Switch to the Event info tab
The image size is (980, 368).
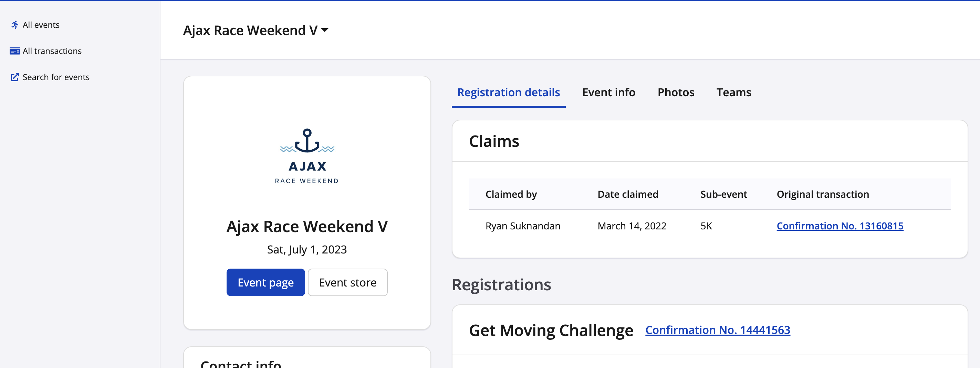(608, 93)
